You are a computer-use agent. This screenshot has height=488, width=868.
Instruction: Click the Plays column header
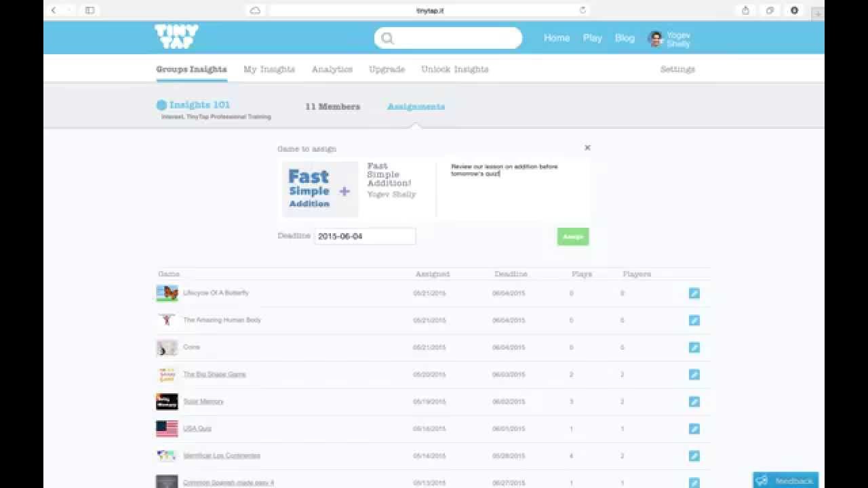coord(582,274)
